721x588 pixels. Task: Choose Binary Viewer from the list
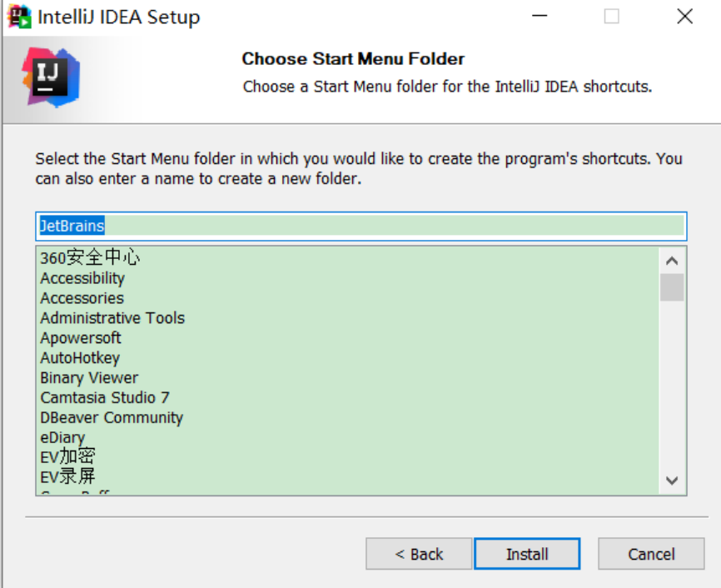pyautogui.click(x=89, y=378)
